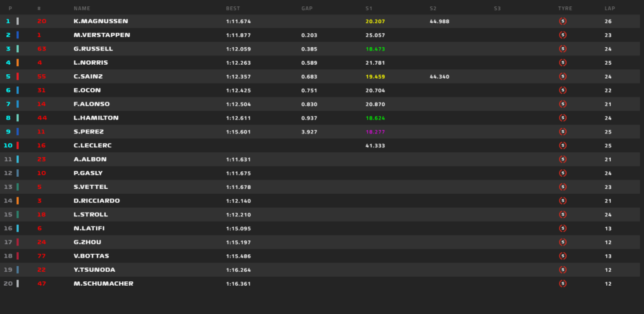Click the GAP column header

tap(307, 8)
